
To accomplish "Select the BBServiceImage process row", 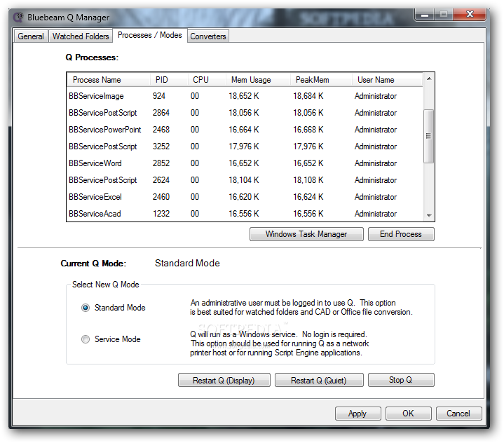I will point(244,96).
